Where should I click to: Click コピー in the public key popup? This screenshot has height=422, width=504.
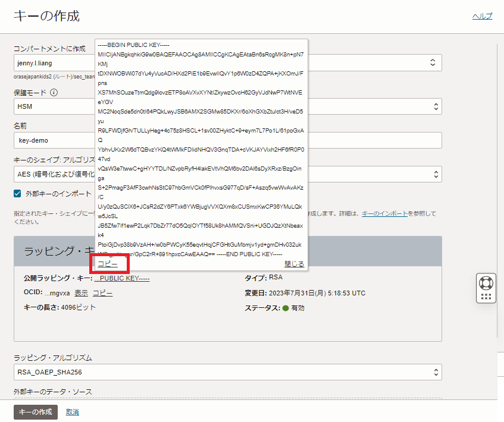108,264
